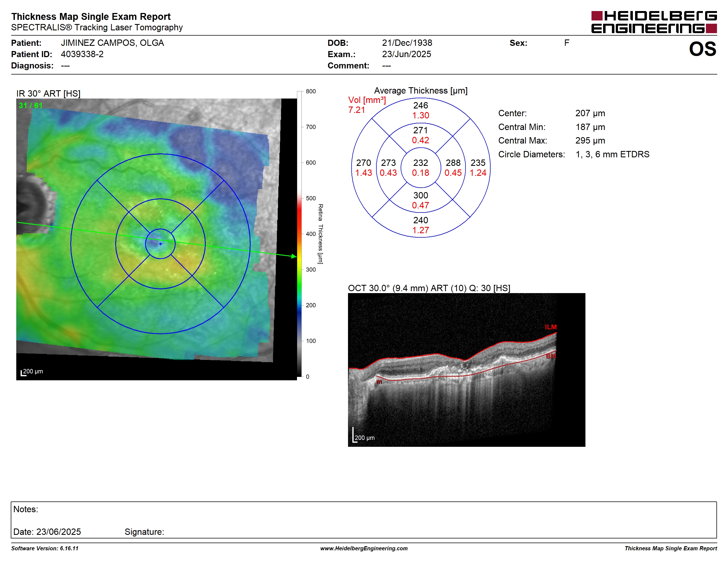Click the OCT B-scan 200 µm scale

(x=363, y=435)
